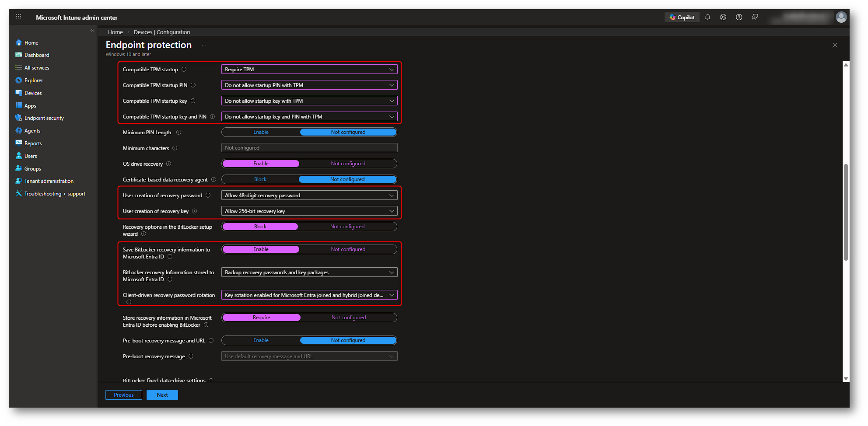Open Copilot assistant
The image size is (868, 426).
pyautogui.click(x=682, y=17)
